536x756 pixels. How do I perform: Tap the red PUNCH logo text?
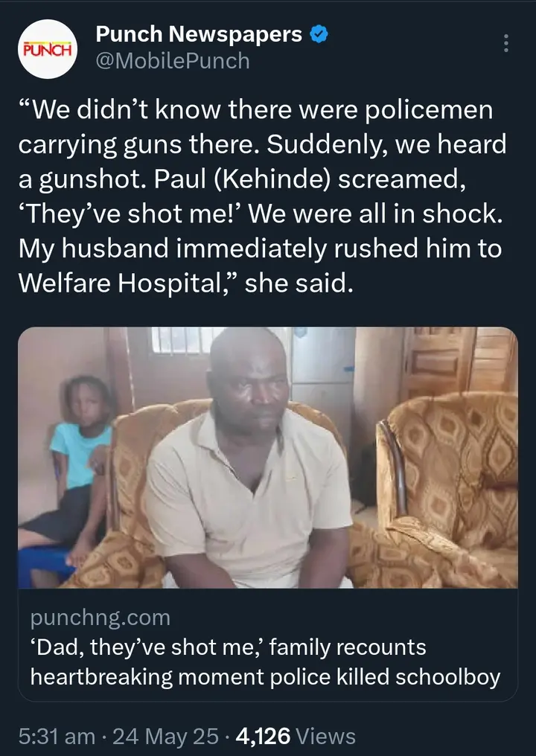48,50
